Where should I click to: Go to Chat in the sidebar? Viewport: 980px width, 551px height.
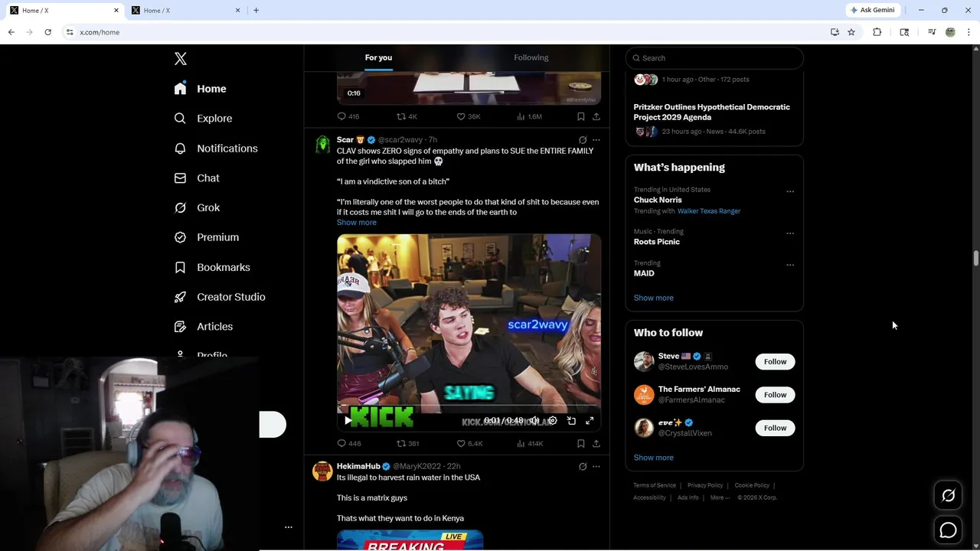pos(197,178)
